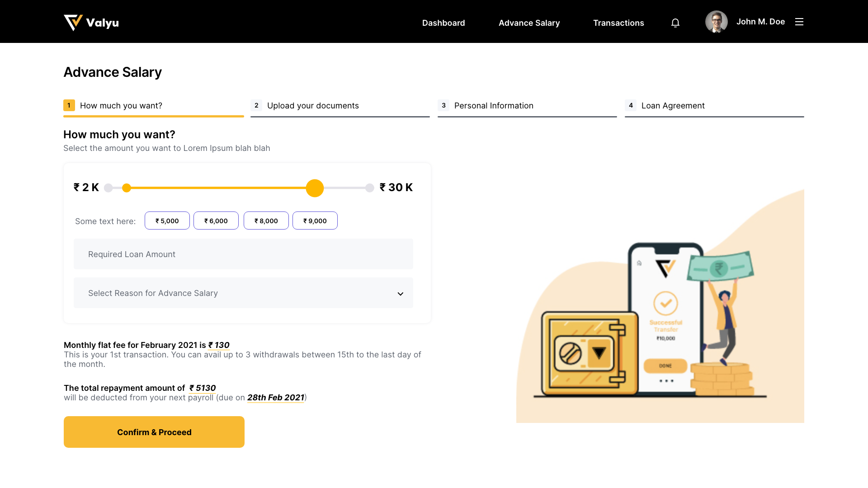Switch to Upload your documents step
The image size is (868, 488).
pyautogui.click(x=313, y=106)
